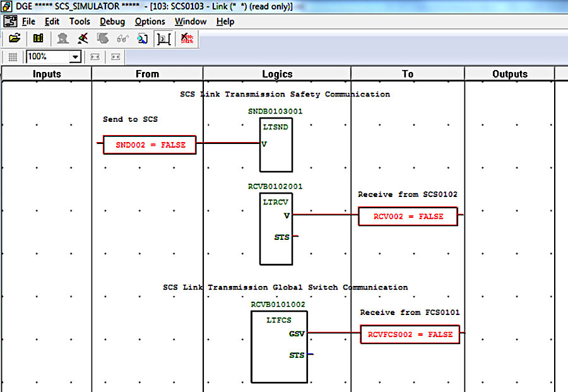This screenshot has height=392, width=568.
Task: Click the greyed hand-over-window toolbar icon
Action: [x=103, y=38]
